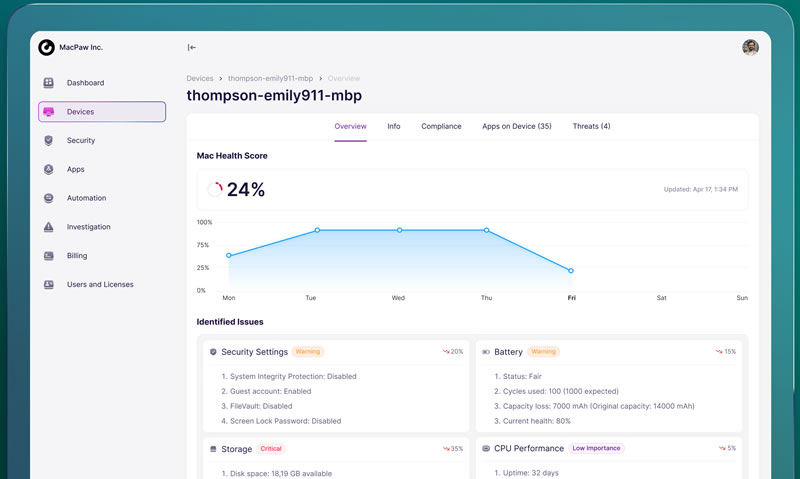Screen dimensions: 800x479
Task: Click the Devices sidebar icon
Action: point(48,112)
